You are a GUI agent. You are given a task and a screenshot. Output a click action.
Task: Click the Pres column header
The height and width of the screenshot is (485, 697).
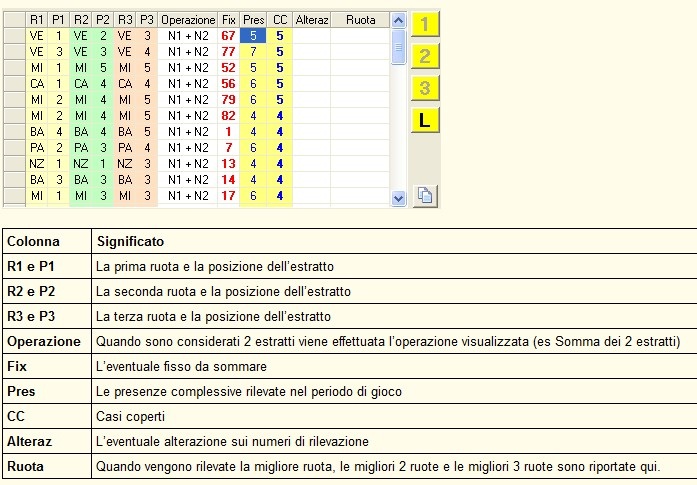[x=254, y=20]
